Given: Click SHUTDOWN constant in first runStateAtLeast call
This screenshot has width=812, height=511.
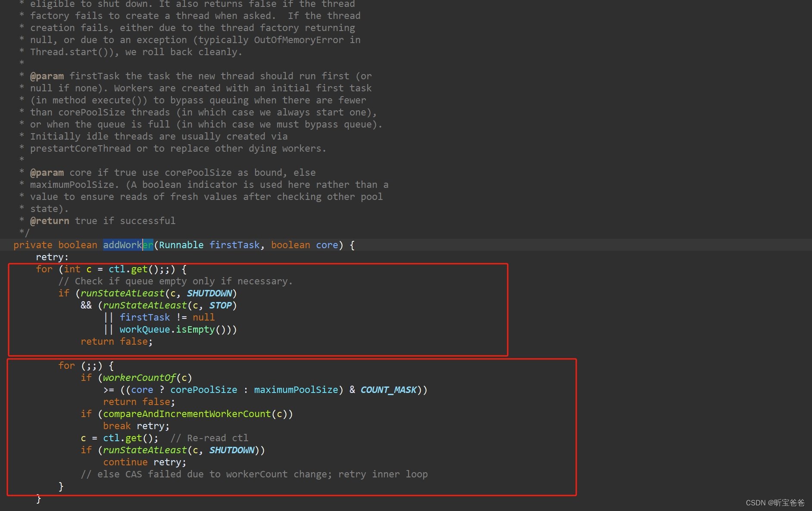Looking at the screenshot, I should click(209, 293).
